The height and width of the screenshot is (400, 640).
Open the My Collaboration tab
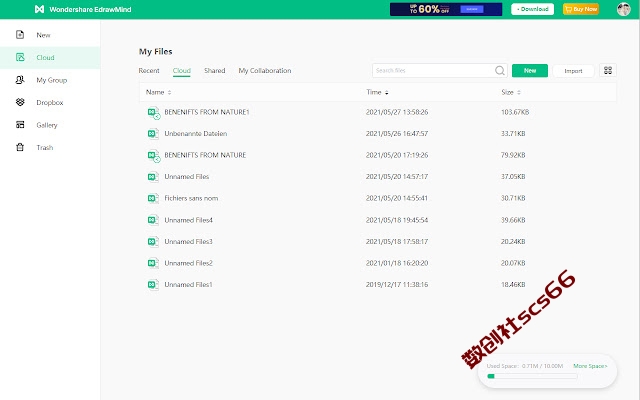click(265, 71)
